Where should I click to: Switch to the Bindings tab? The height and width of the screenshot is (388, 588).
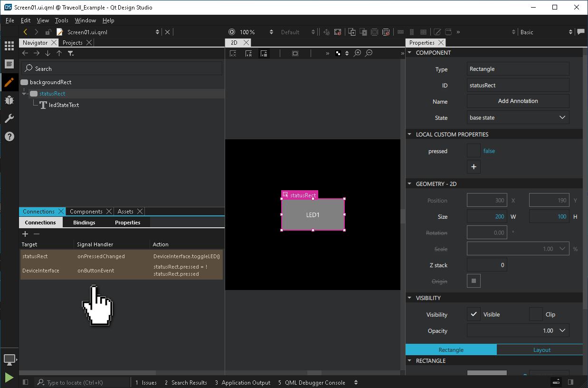pos(84,223)
